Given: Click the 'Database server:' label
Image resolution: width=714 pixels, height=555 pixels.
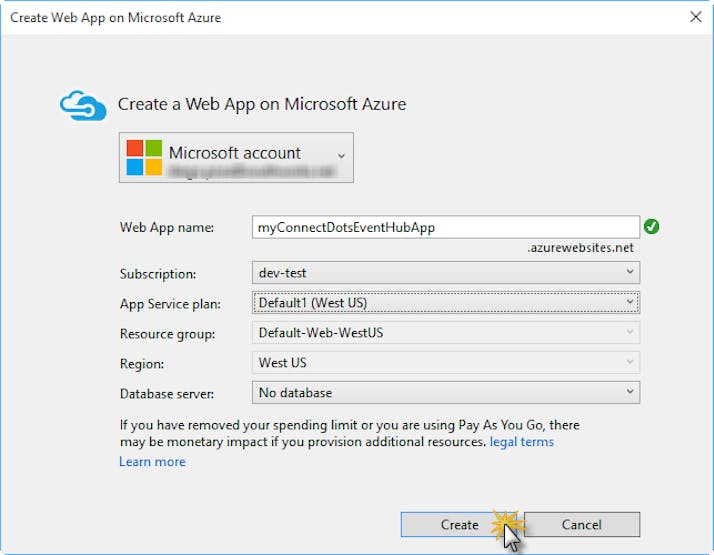Looking at the screenshot, I should coord(167,393).
